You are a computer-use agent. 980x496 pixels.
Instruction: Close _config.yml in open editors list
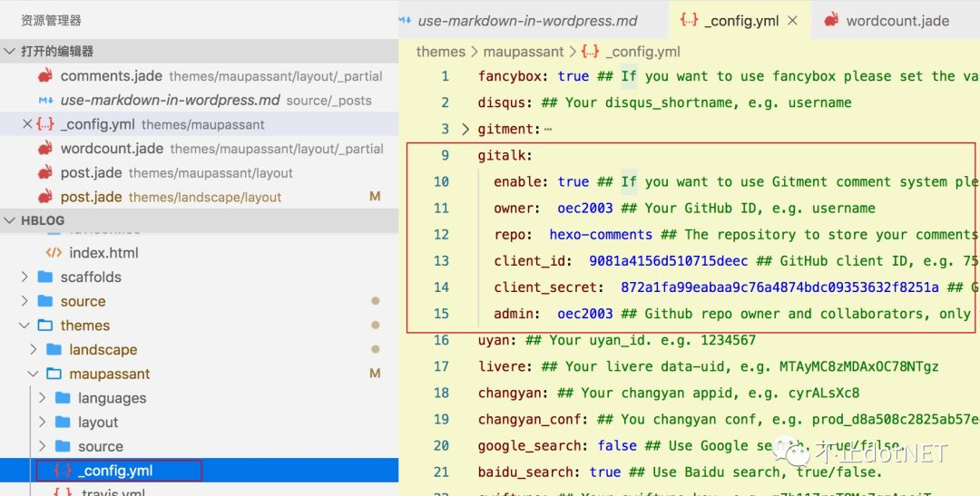click(x=27, y=124)
